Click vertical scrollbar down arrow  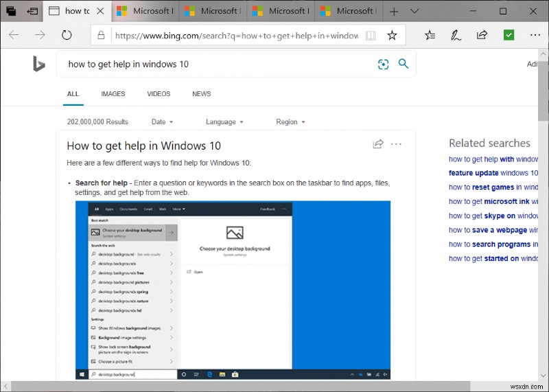(x=544, y=376)
